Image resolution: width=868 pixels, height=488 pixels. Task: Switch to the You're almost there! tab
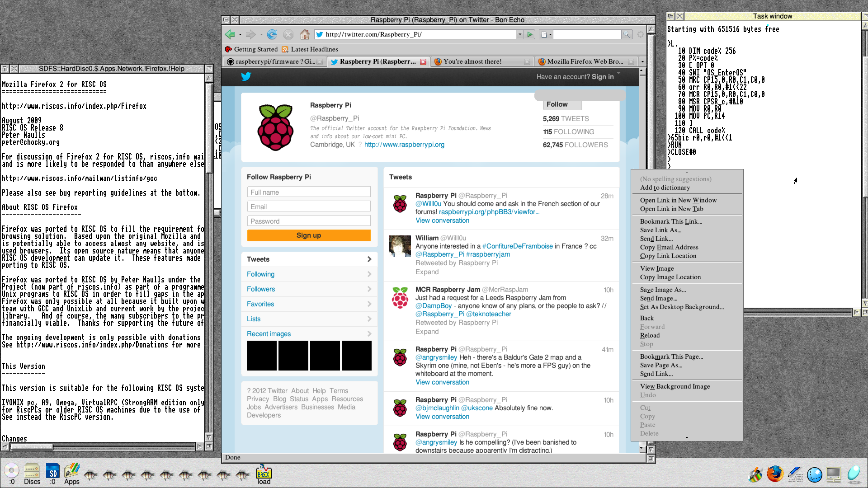pyautogui.click(x=482, y=62)
